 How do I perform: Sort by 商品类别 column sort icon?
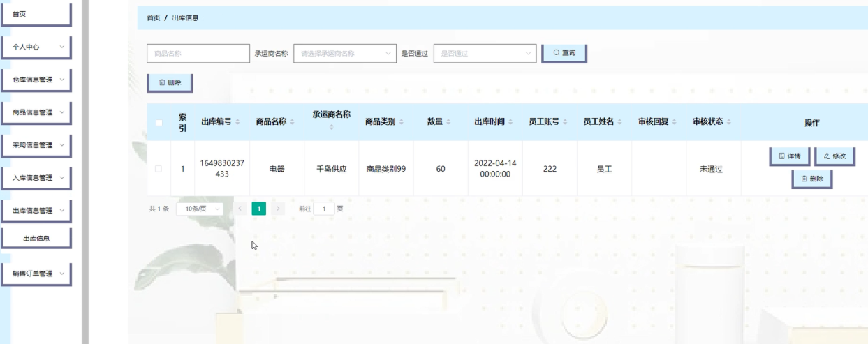click(x=402, y=122)
